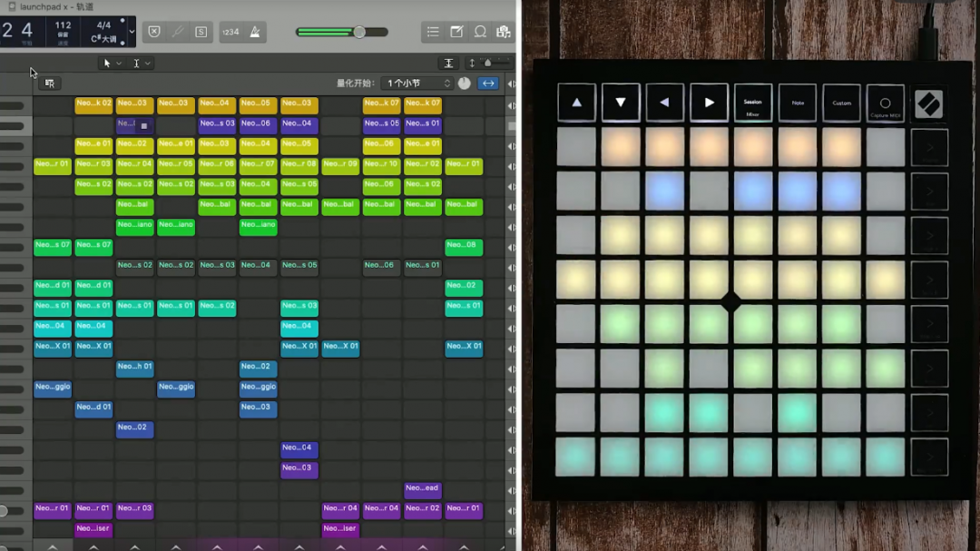The height and width of the screenshot is (551, 980).
Task: Click the metronome icon
Action: tap(255, 32)
